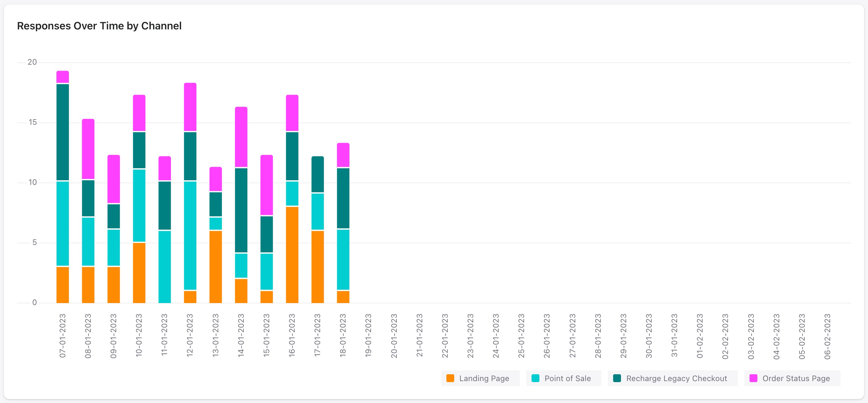Screen dimensions: 868x403
Task: Click the orange segment on 16-01-2023 bar
Action: (292, 255)
